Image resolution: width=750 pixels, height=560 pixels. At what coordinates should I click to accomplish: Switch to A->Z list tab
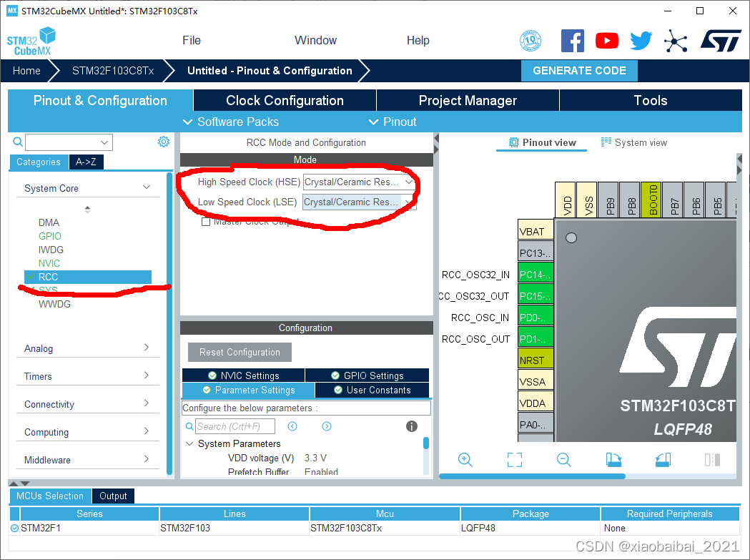click(86, 162)
